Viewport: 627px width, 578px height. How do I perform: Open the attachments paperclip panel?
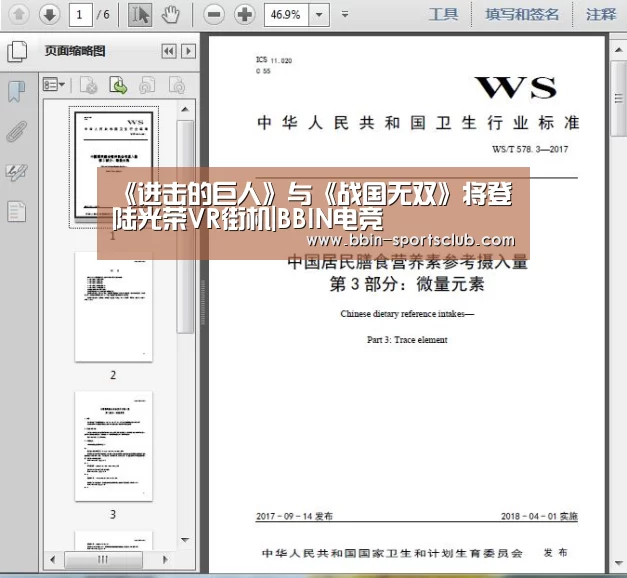pyautogui.click(x=16, y=131)
